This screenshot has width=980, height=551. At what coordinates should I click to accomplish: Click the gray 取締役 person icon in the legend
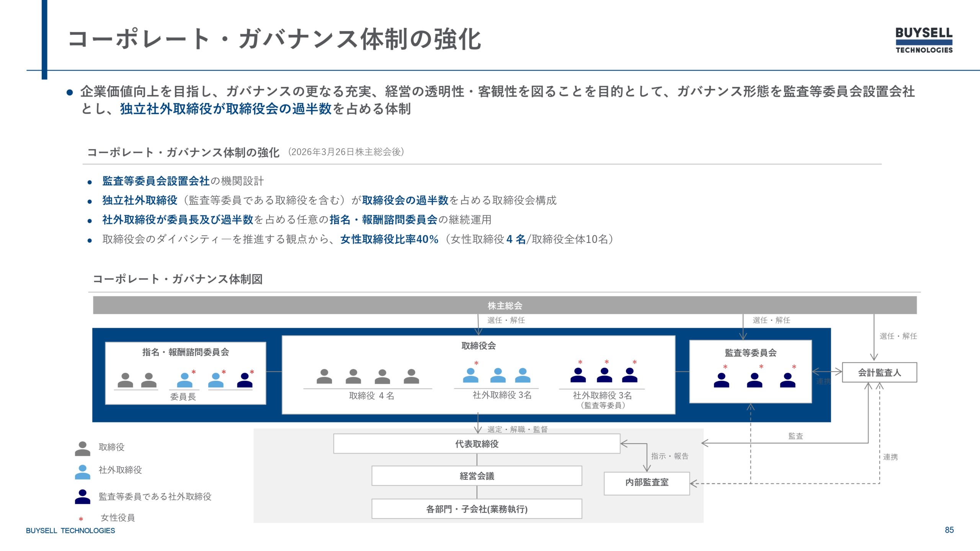(82, 448)
